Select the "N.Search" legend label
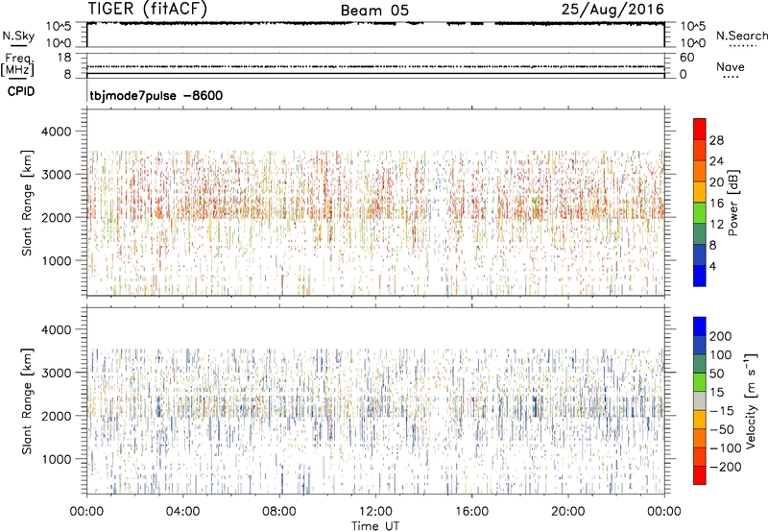 point(741,36)
